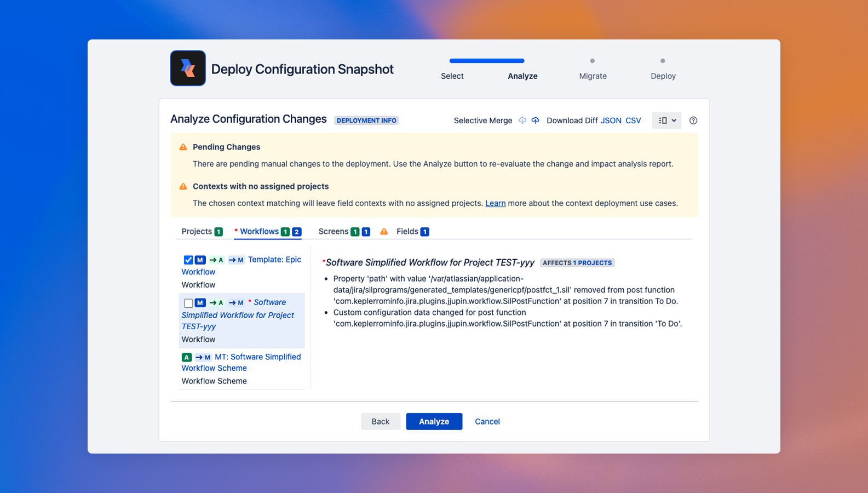Click the DEPLOYMENT INFO badge
This screenshot has height=493, width=868.
point(366,121)
